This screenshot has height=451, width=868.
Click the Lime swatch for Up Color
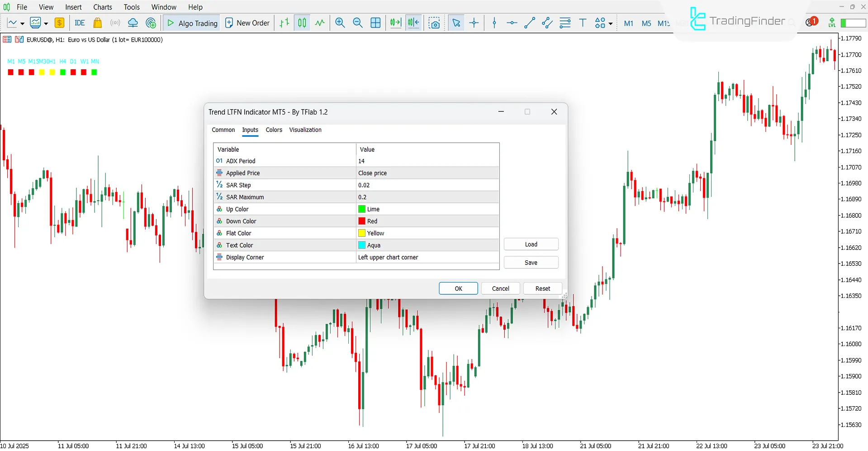pyautogui.click(x=361, y=209)
